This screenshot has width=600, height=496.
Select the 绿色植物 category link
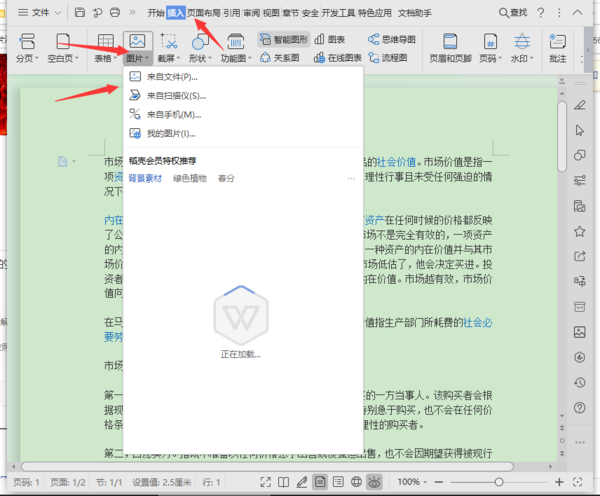[x=190, y=178]
